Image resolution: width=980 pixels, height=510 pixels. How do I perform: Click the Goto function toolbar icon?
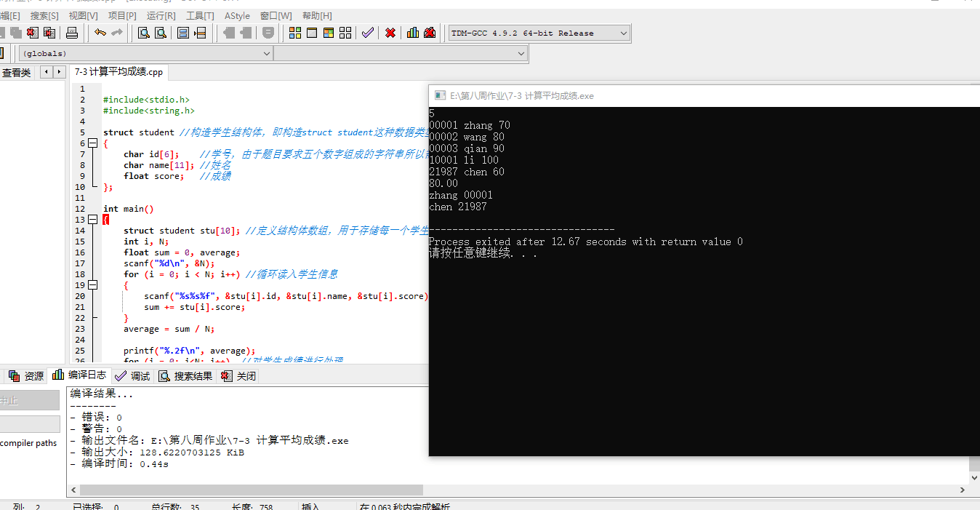(x=183, y=33)
